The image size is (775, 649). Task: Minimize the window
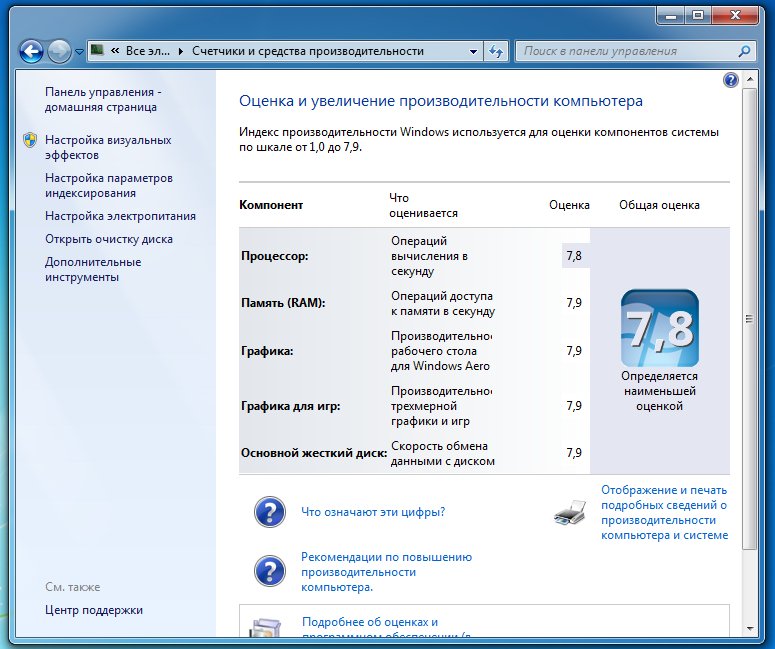pos(671,16)
